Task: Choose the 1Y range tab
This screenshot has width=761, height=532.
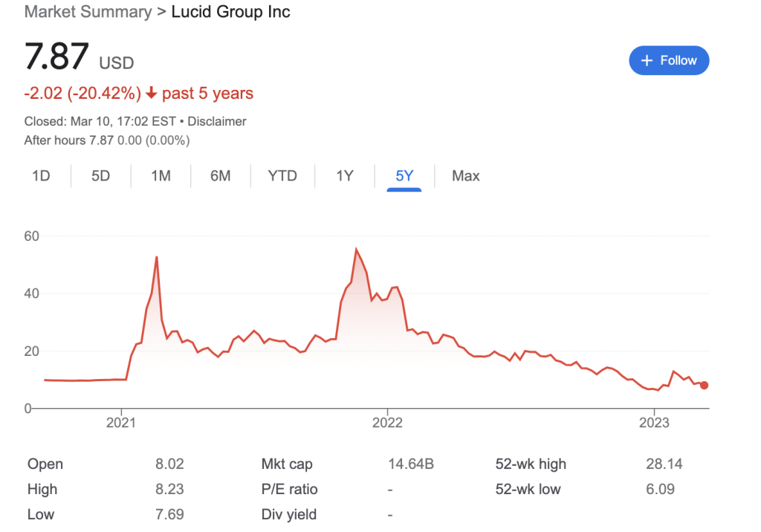Action: pyautogui.click(x=345, y=176)
